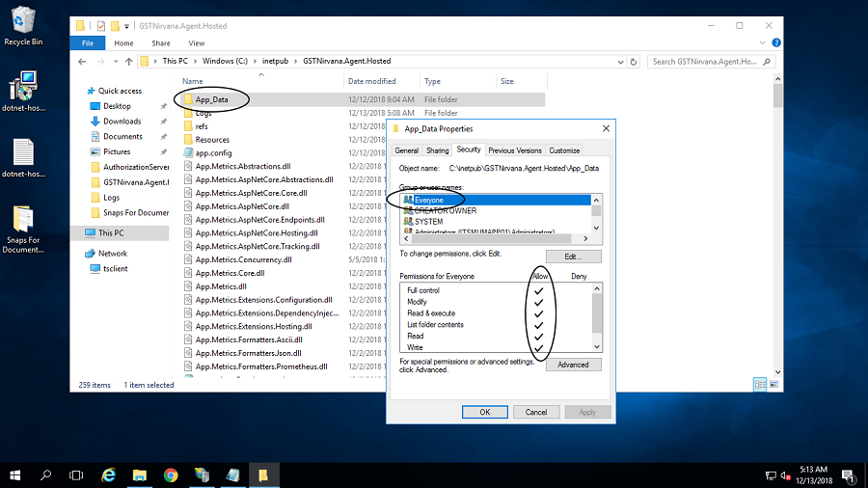Select Everyone in group list
The height and width of the screenshot is (488, 868).
click(x=496, y=200)
